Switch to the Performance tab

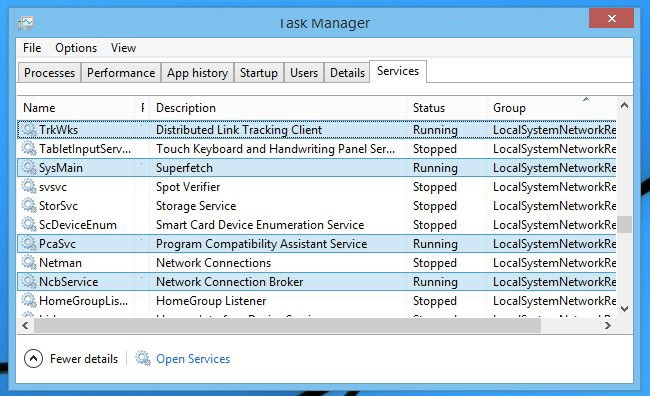(121, 73)
